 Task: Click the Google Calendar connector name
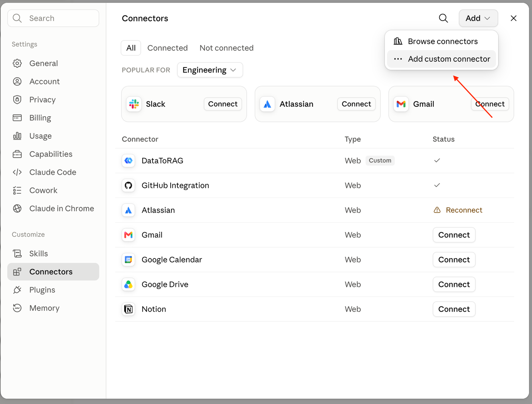click(172, 260)
